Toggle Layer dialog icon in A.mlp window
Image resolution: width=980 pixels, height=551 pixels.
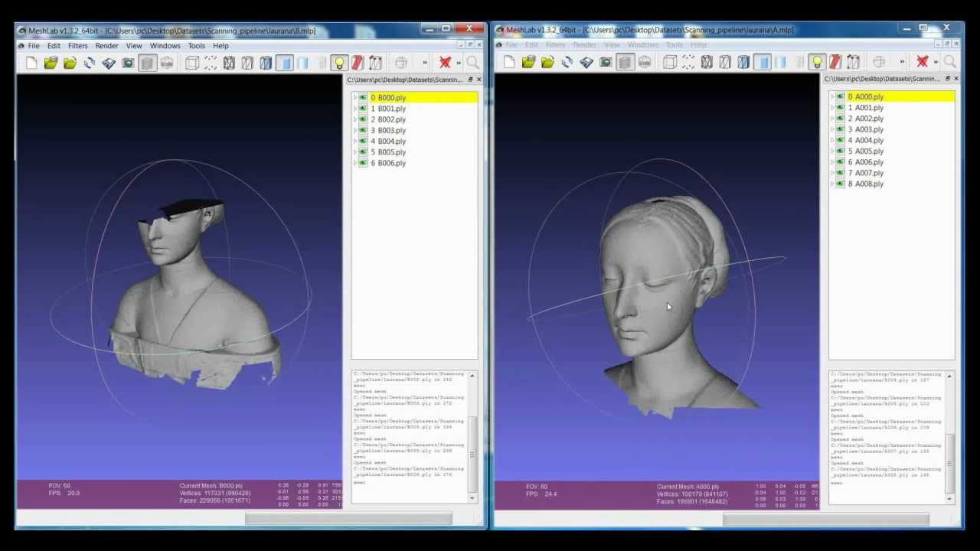625,62
